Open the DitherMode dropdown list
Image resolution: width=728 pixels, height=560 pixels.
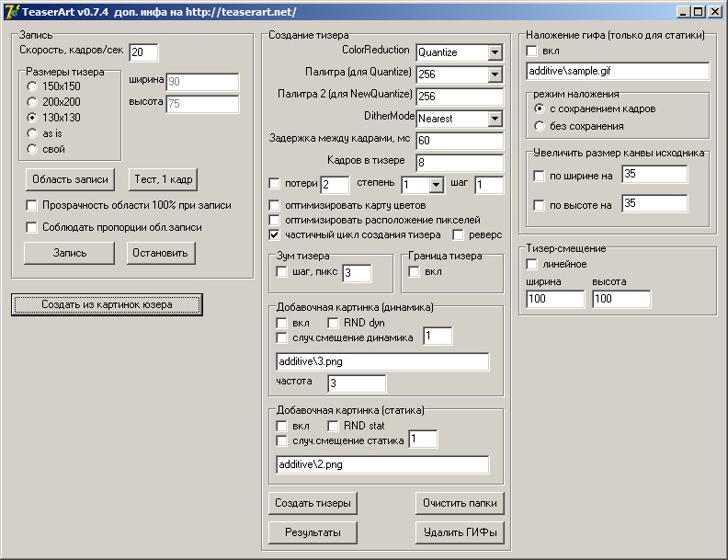(495, 119)
